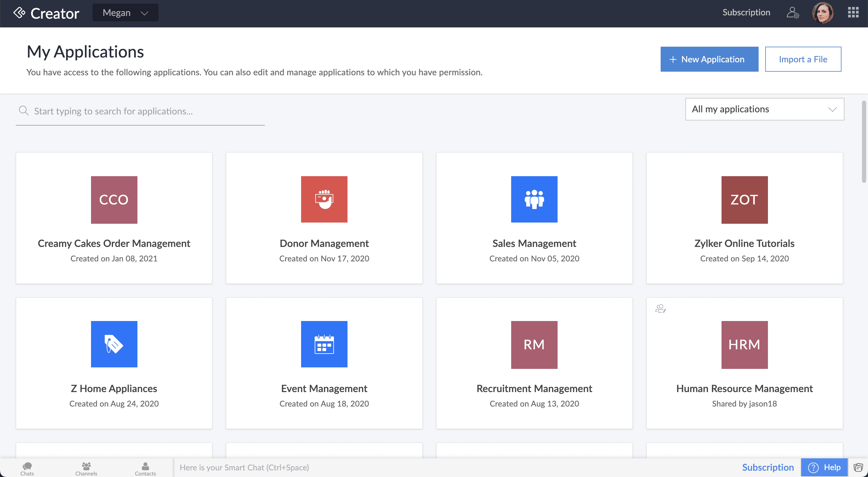Click the Subscription link in bottom bar

click(x=768, y=467)
